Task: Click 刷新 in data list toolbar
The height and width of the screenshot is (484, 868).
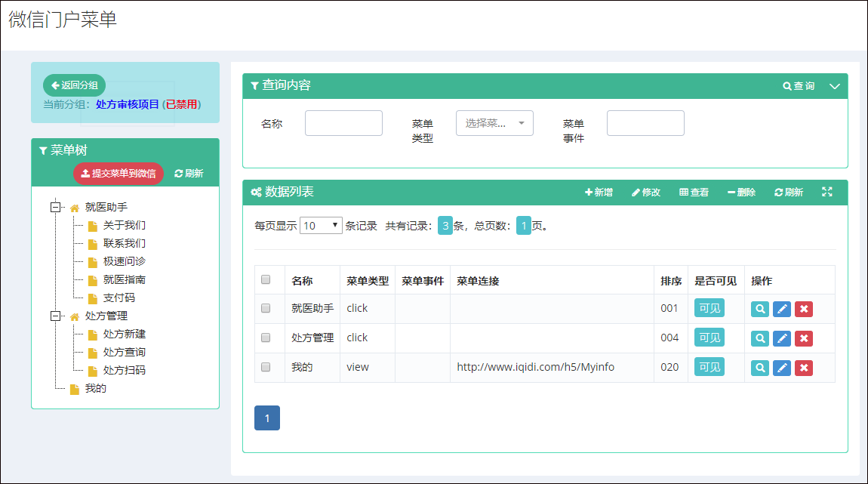Action: [x=789, y=192]
